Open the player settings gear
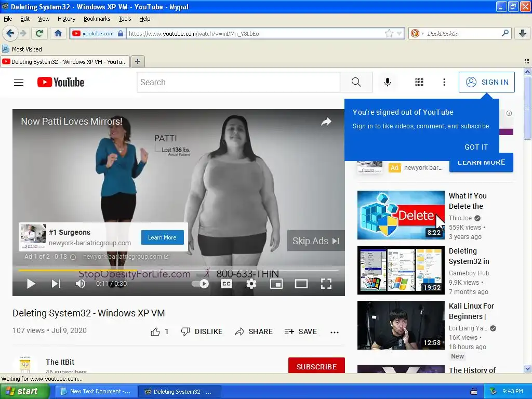This screenshot has width=532, height=399. coord(251,284)
